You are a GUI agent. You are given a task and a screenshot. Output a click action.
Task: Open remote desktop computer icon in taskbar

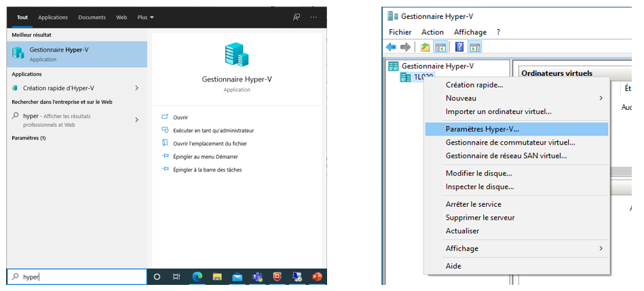click(297, 277)
